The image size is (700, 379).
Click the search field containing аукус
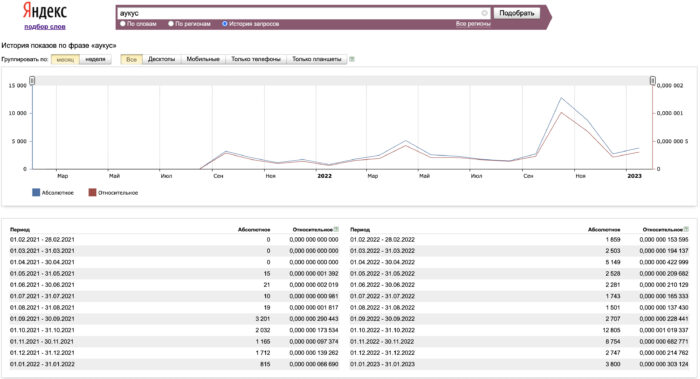(303, 13)
